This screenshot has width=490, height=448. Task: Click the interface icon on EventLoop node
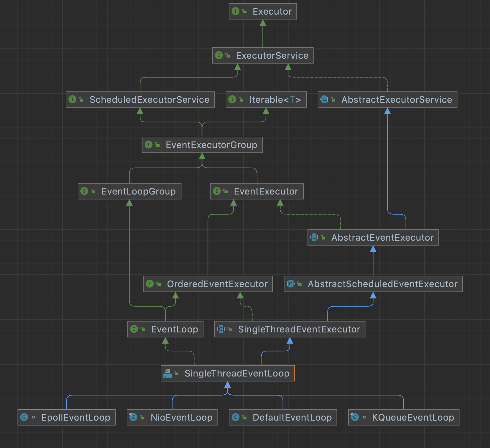pos(134,329)
